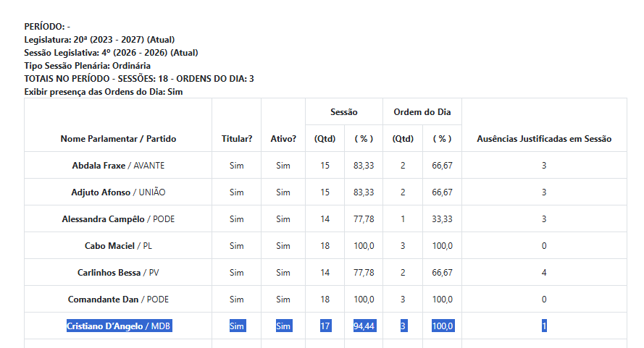Click the name Abdala Fraxe

(99, 166)
